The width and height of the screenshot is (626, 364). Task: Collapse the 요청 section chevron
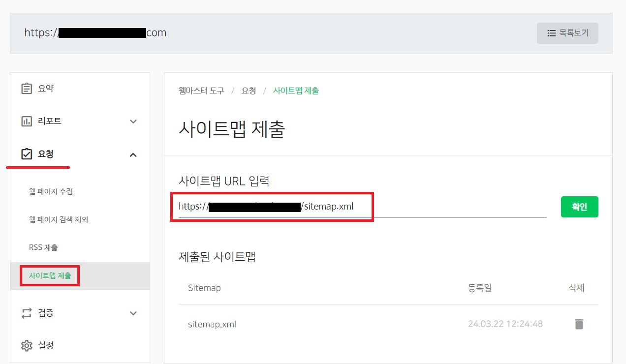[133, 154]
